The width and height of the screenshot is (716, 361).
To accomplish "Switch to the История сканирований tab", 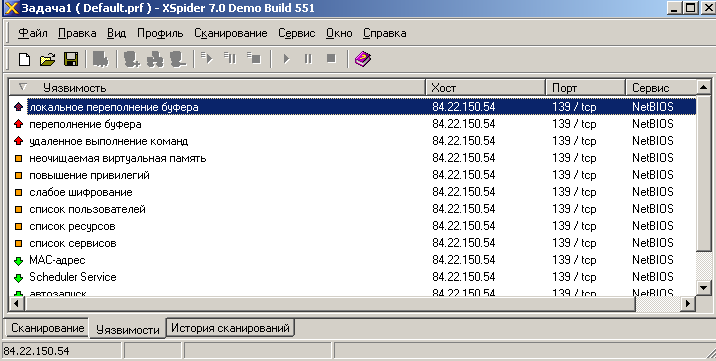I will (x=230, y=328).
